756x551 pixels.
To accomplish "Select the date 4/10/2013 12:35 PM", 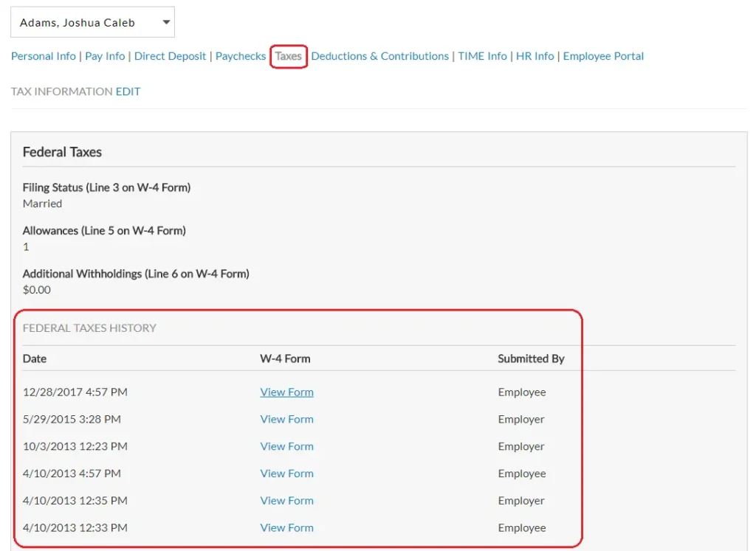I will click(75, 500).
